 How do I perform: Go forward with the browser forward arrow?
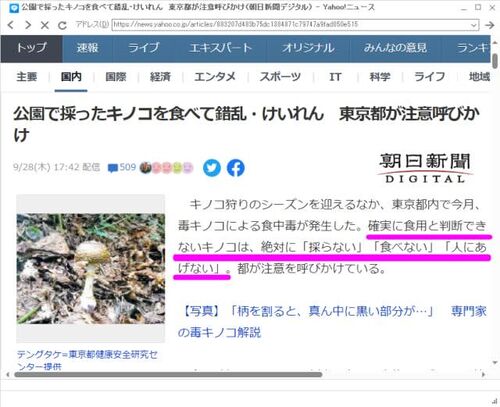click(28, 25)
